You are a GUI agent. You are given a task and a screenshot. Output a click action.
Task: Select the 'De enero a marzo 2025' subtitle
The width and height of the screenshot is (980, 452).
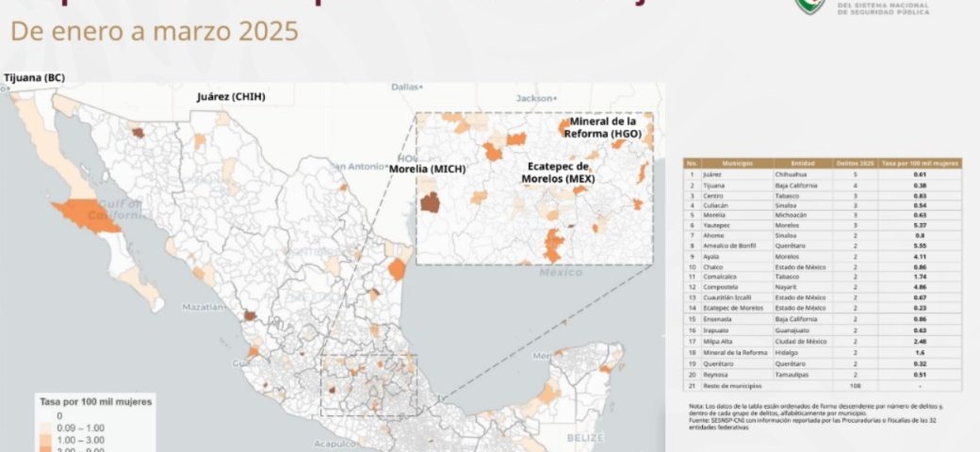155,32
